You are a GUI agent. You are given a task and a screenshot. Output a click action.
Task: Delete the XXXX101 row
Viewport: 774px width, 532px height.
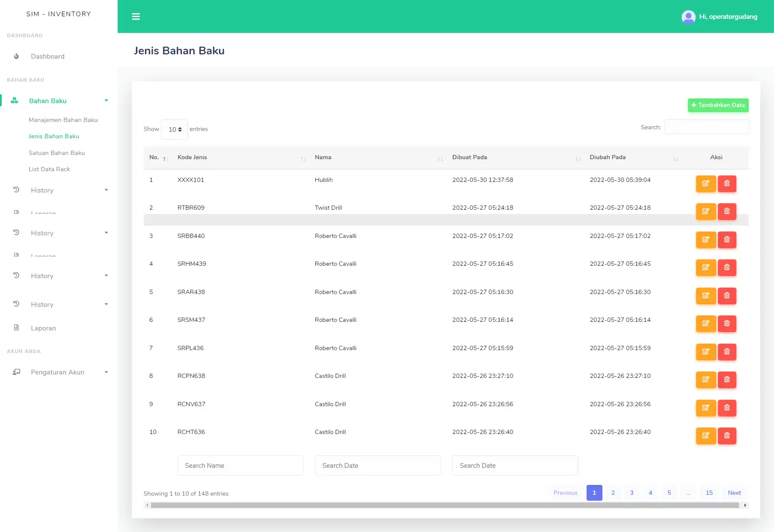pyautogui.click(x=727, y=184)
